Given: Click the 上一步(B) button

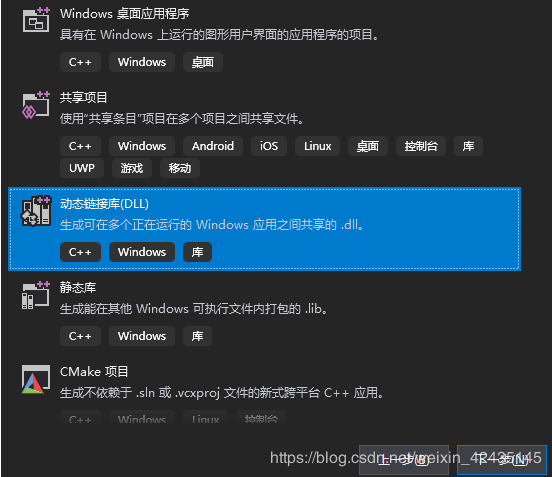Looking at the screenshot, I should tap(404, 460).
